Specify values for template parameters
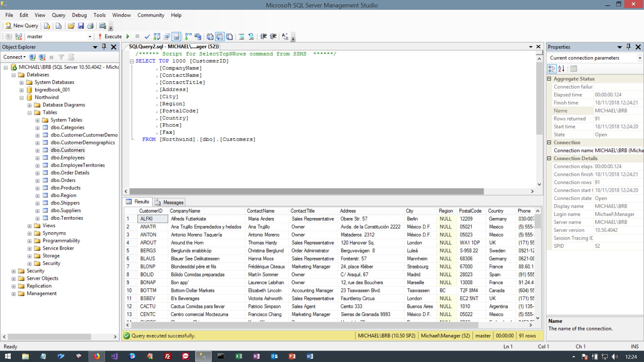This screenshot has height=362, width=644. tap(285, 37)
